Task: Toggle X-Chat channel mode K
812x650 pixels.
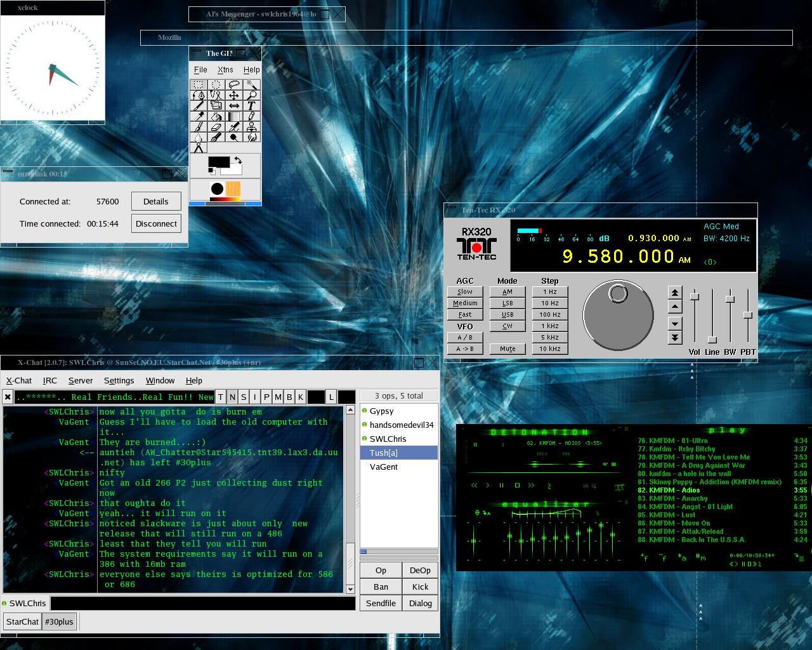Action: pos(301,397)
